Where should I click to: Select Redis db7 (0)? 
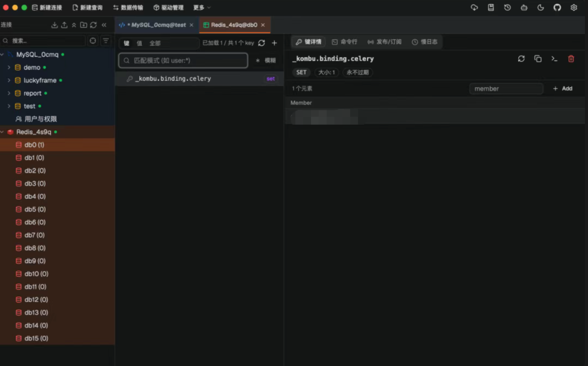57,235
